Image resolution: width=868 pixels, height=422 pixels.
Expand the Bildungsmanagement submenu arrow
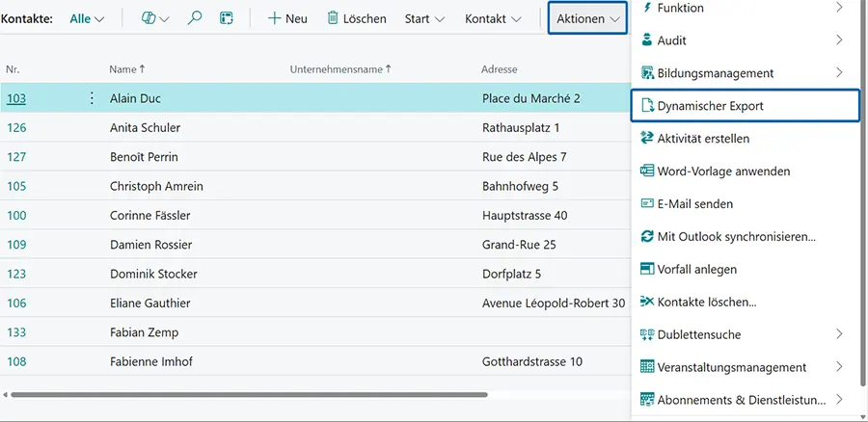pyautogui.click(x=839, y=72)
